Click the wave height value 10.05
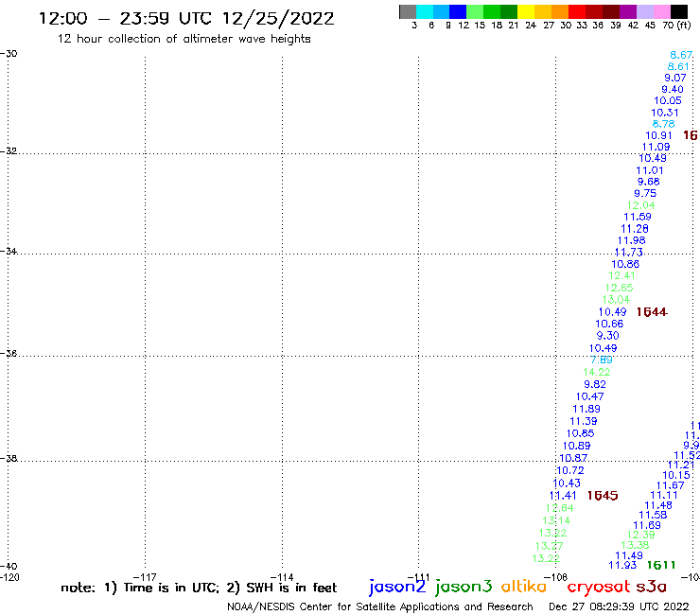This screenshot has width=700, height=615. (x=668, y=101)
